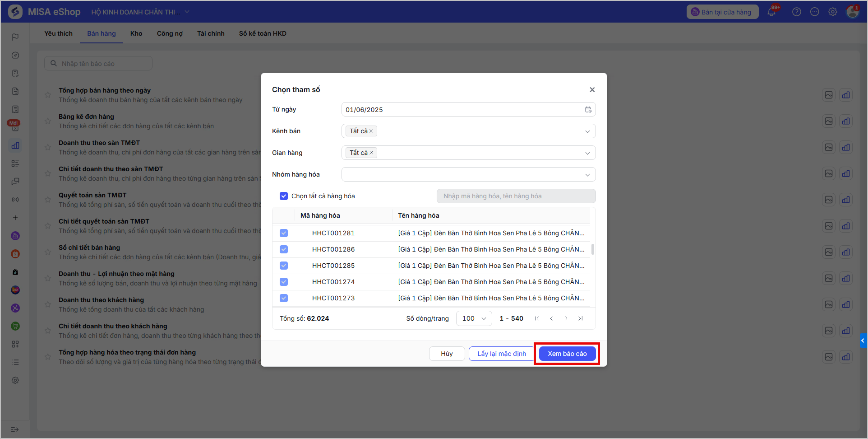The image size is (868, 439).
Task: Click the calendar icon in Từ ngày field
Action: point(588,110)
